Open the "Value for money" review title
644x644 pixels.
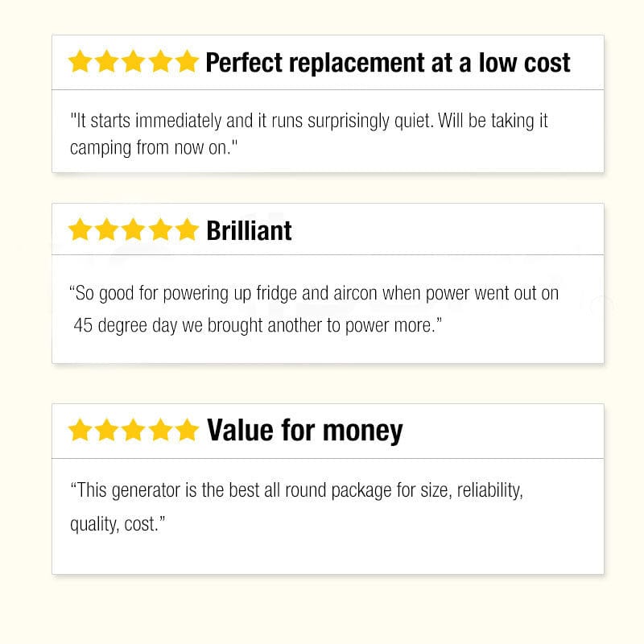304,431
